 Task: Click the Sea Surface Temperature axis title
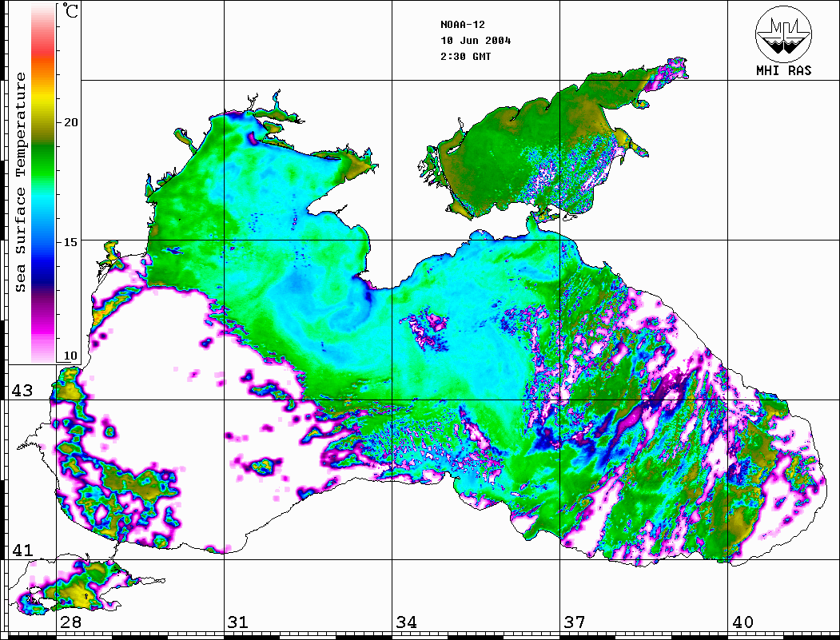20,182
